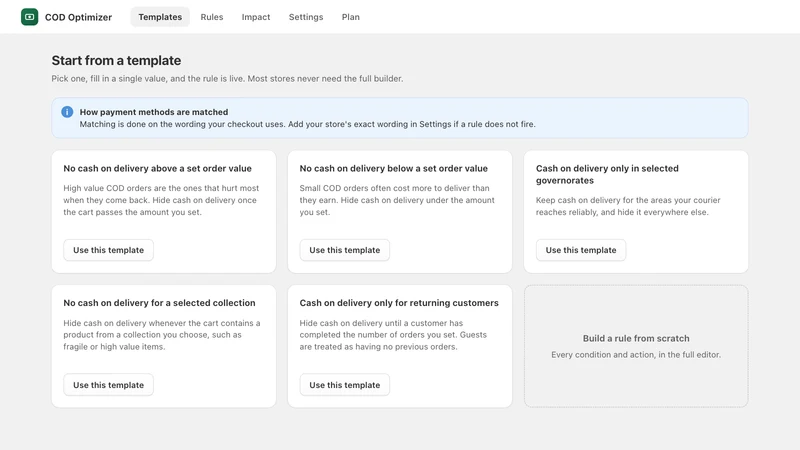
Task: Click 'Hide cash on delivery whenever the cart' description
Action: pos(162,335)
